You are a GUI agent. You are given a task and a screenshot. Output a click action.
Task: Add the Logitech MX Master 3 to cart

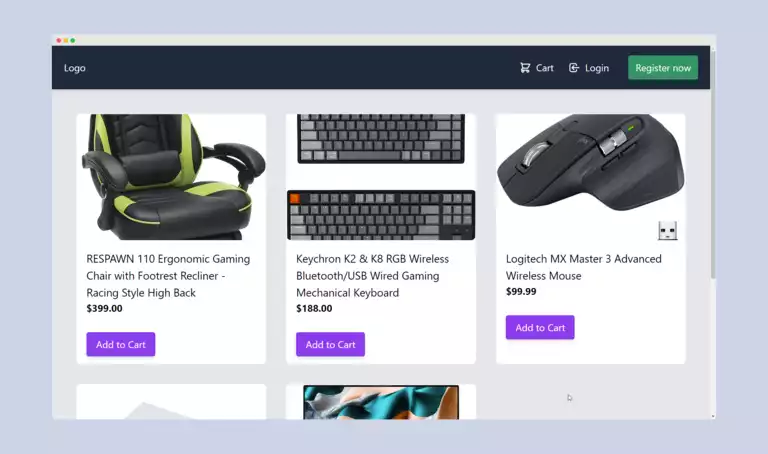tap(540, 328)
